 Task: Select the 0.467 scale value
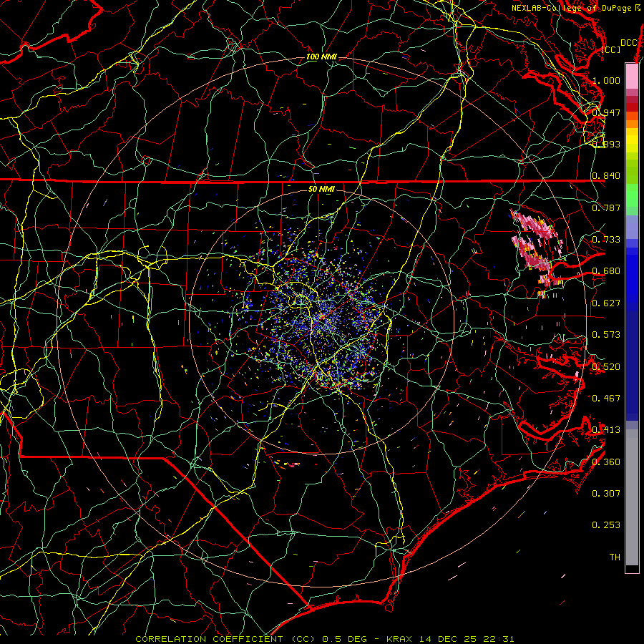(606, 398)
